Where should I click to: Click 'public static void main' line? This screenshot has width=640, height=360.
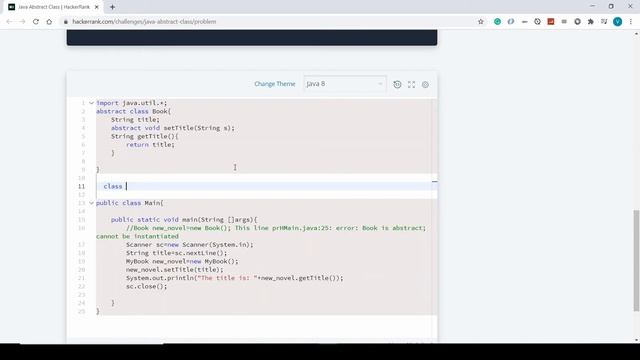[184, 220]
